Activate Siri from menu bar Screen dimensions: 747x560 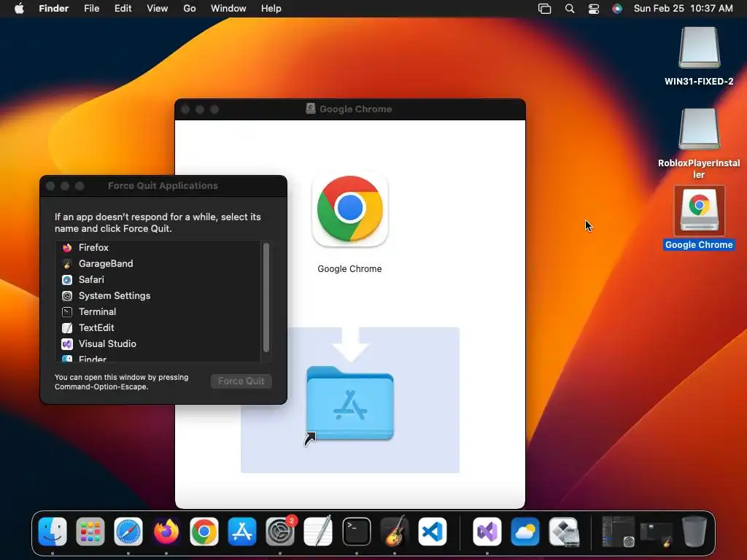617,9
